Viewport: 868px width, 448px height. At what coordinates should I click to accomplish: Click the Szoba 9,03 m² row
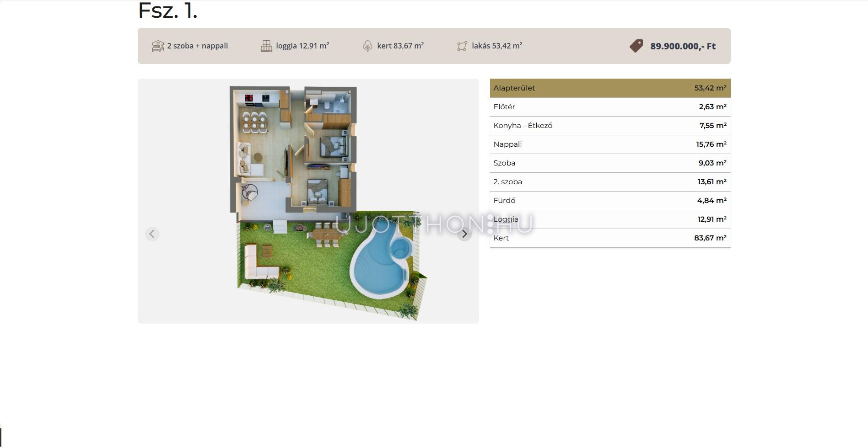[610, 163]
